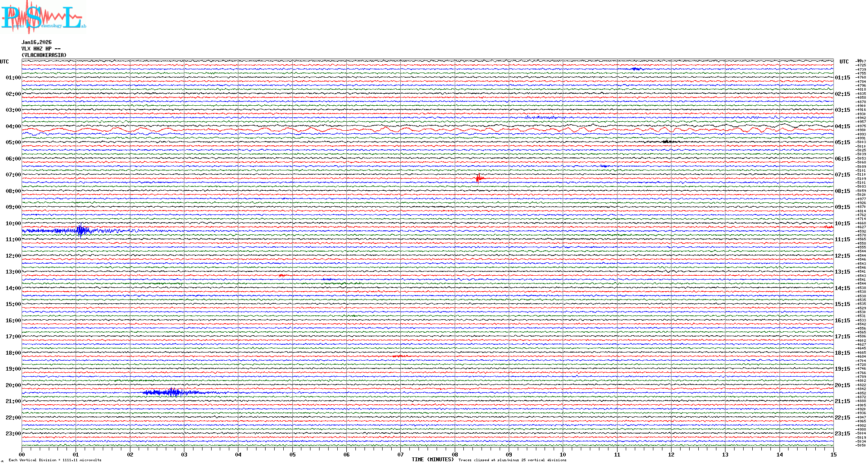Click the 20:00 hour label on left
Screen dimensions: 868x466
[x=13, y=385]
